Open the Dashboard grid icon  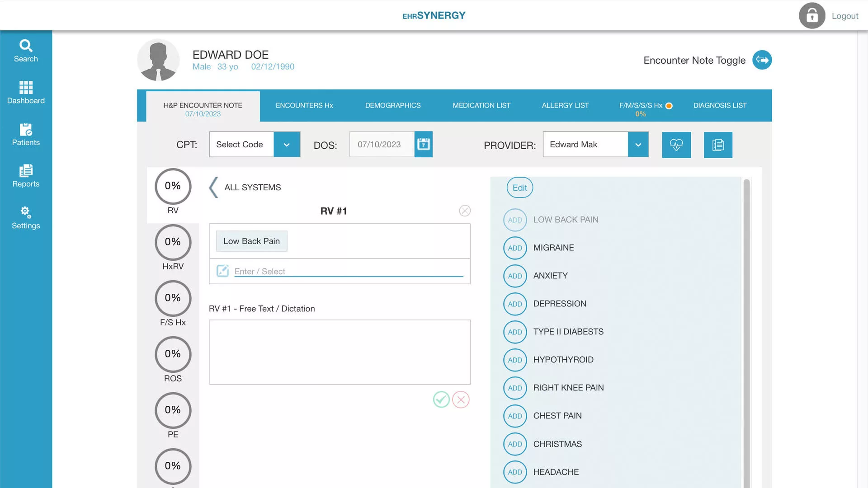(26, 87)
